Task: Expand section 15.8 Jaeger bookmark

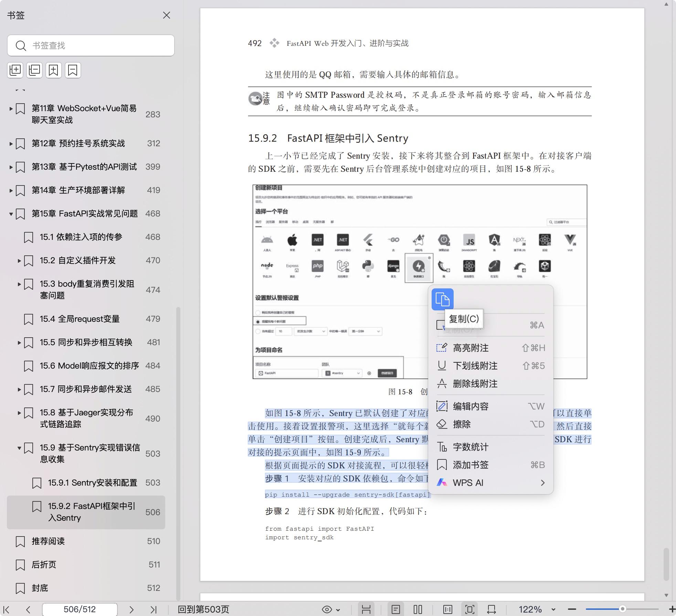Action: [19, 413]
